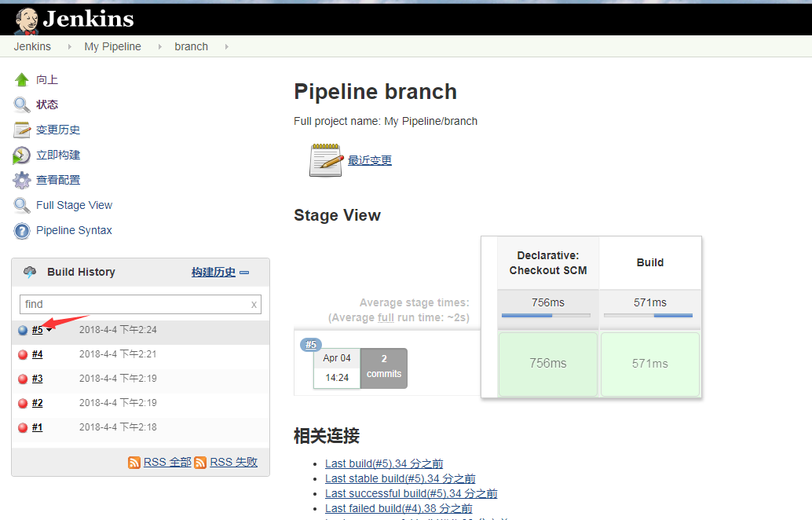Image resolution: width=812 pixels, height=520 pixels.
Task: Open Last failed build(#4) link
Action: click(x=399, y=508)
